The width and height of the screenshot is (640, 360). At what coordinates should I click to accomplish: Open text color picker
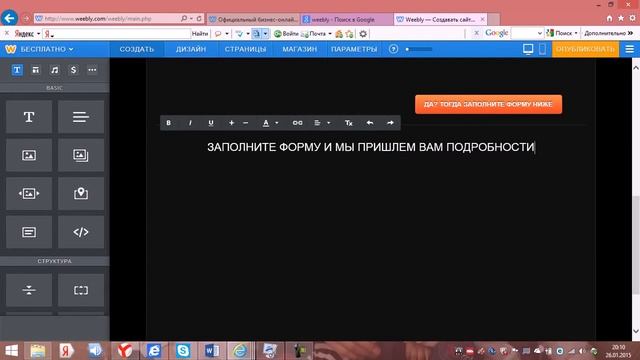266,123
